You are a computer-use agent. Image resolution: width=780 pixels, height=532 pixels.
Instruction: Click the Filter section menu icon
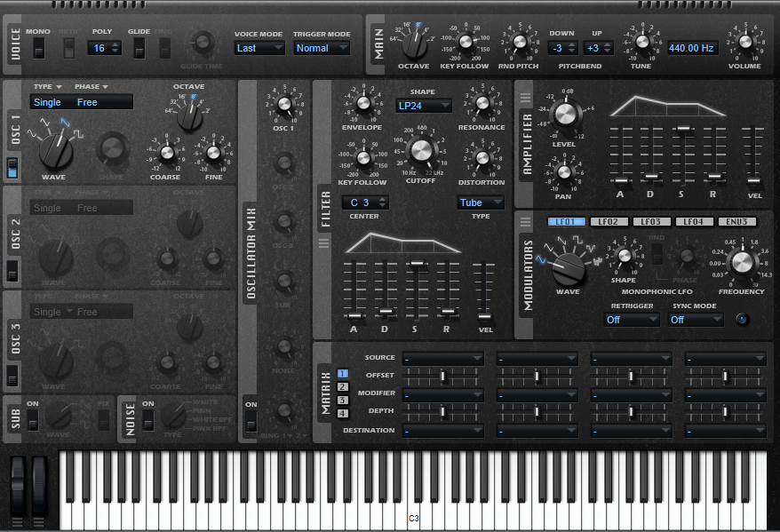(323, 242)
